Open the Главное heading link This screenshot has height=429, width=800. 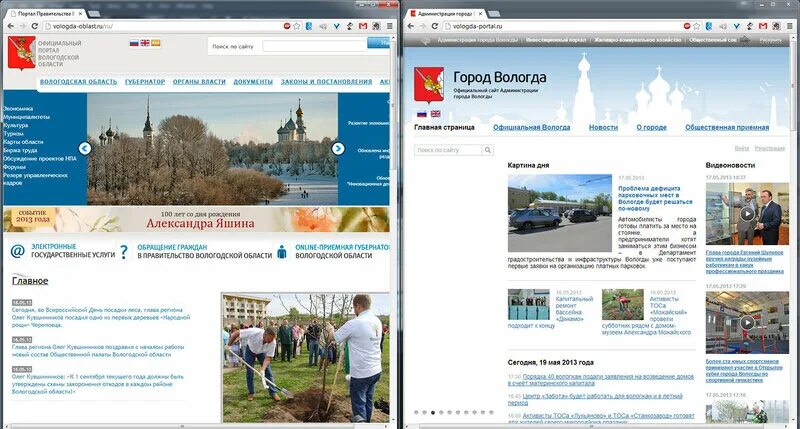[x=30, y=281]
